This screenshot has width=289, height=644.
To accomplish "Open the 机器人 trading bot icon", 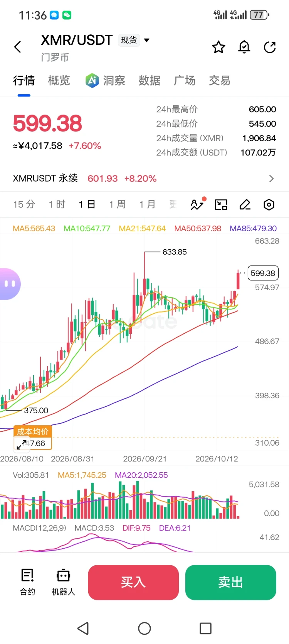I will pyautogui.click(x=63, y=582).
